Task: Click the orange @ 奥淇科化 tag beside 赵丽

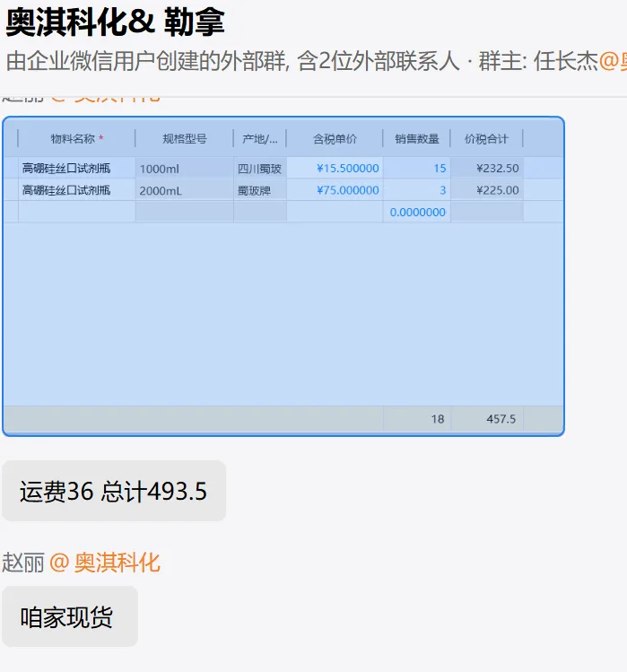Action: pyautogui.click(x=105, y=563)
